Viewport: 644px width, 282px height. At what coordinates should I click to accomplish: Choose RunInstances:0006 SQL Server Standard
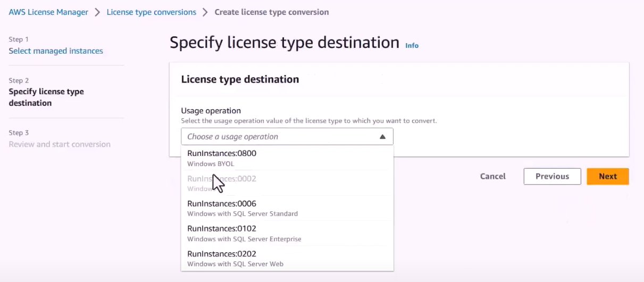tap(287, 208)
